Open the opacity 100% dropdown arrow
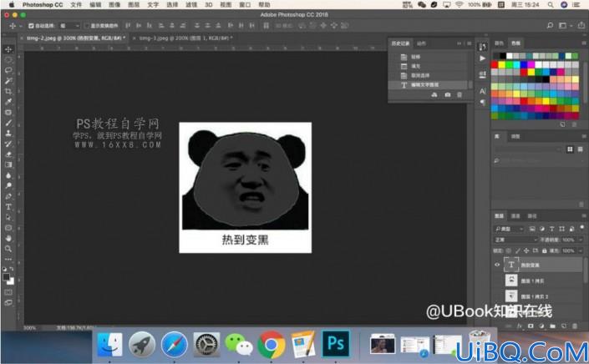 [581, 240]
